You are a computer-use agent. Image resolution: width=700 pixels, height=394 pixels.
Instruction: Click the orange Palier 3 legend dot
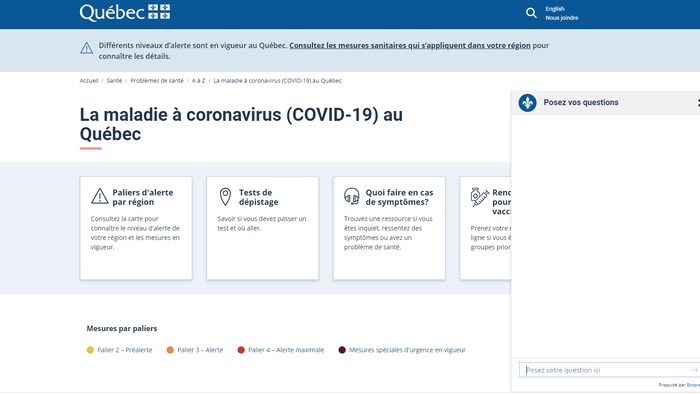(x=170, y=350)
